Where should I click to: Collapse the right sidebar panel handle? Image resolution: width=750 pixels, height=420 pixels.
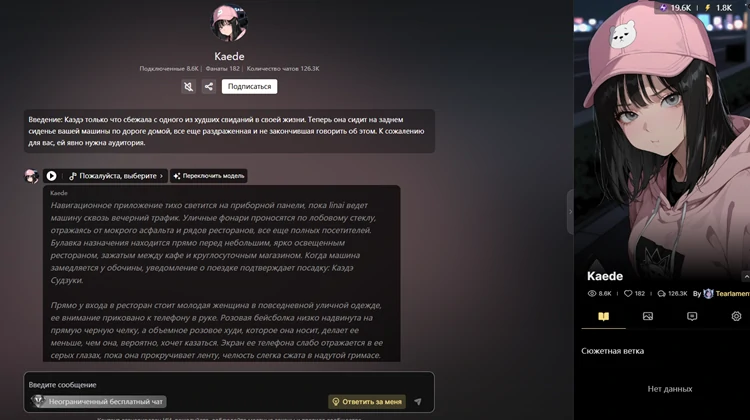point(570,212)
